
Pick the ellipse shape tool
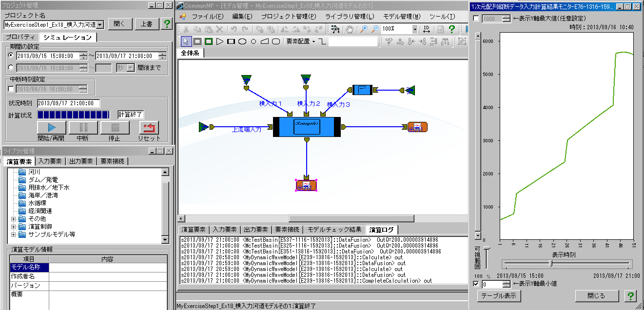[242, 41]
